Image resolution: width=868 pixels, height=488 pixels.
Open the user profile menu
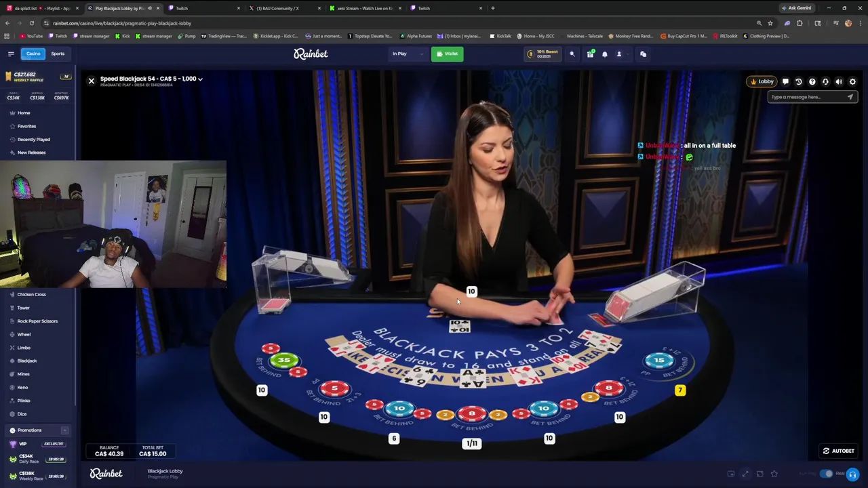[x=618, y=54]
